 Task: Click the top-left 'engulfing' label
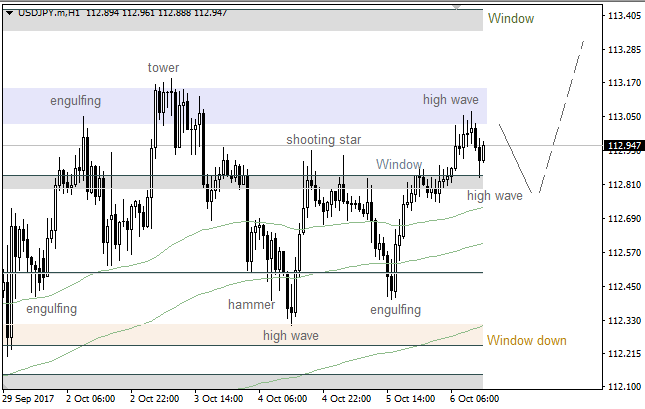[76, 101]
